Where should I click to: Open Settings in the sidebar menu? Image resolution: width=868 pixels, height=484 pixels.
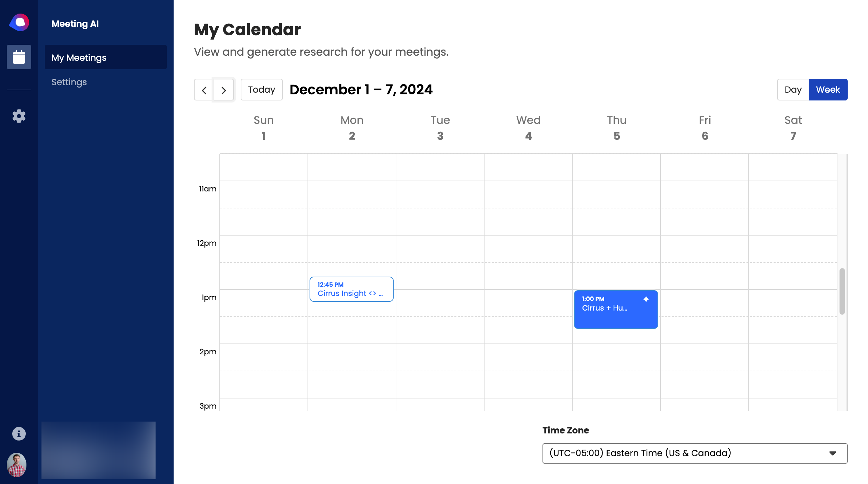click(x=69, y=82)
